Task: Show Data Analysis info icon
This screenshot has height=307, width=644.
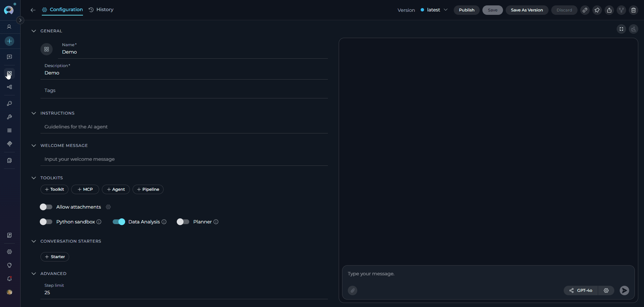Action: 164,222
